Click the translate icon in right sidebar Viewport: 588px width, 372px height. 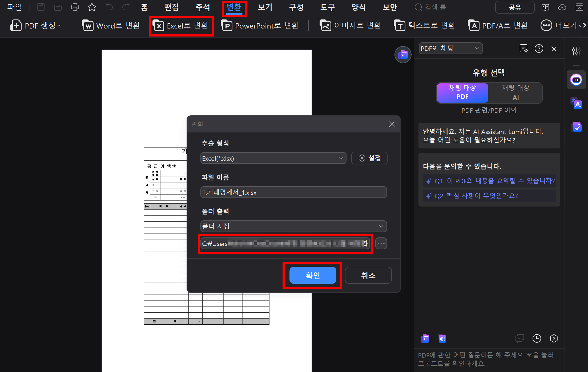(x=576, y=103)
